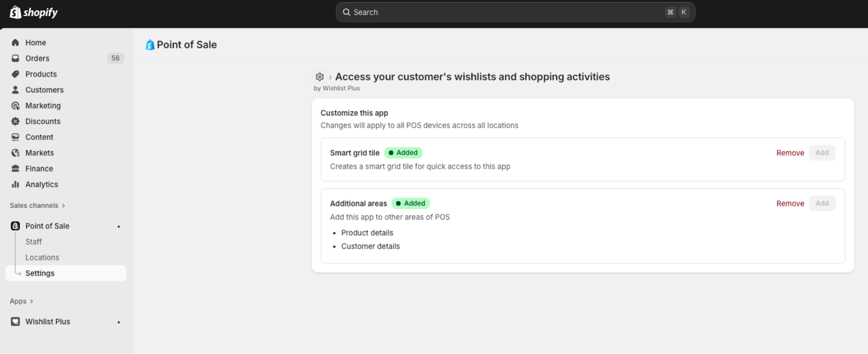Viewport: 868px width, 354px height.
Task: Click the Customize this app heading
Action: pyautogui.click(x=354, y=113)
